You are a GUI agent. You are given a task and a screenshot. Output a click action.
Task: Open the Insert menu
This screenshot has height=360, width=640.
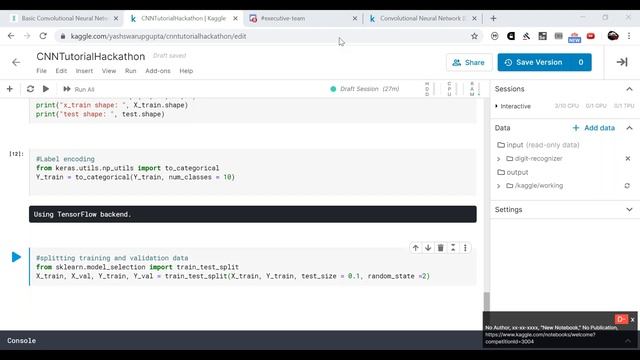(84, 71)
